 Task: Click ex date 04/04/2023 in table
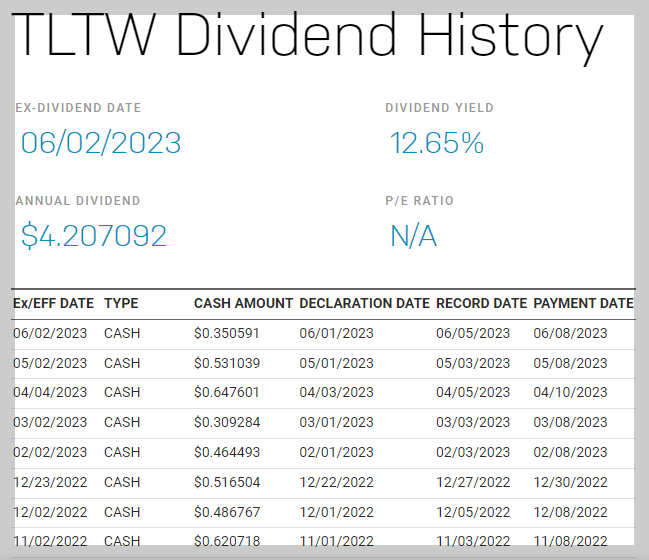pyautogui.click(x=50, y=392)
